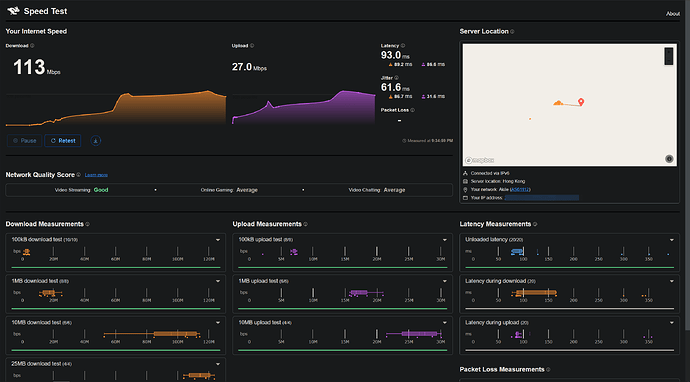Click the Server Location info icon
The image size is (690, 382).
pyautogui.click(x=512, y=32)
